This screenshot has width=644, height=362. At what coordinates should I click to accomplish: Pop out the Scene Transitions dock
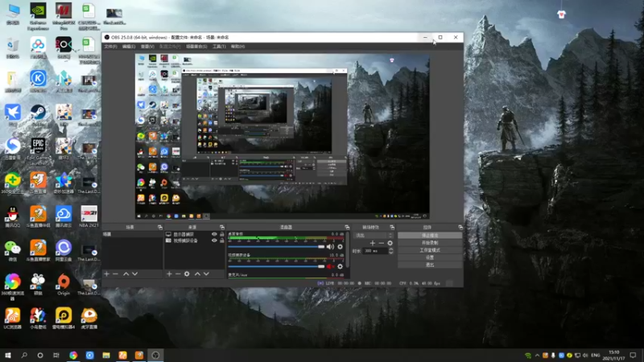(x=392, y=227)
